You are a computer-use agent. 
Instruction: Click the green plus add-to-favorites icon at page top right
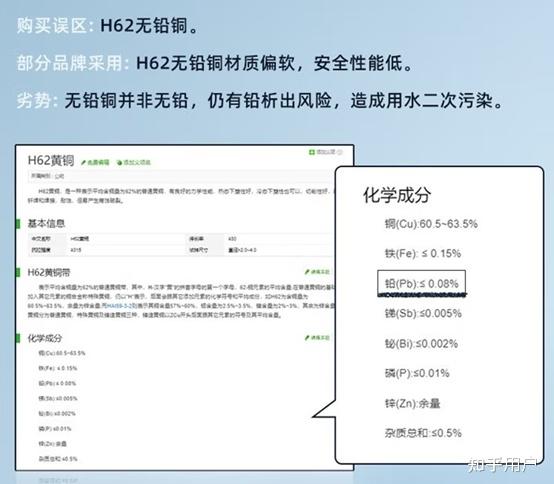(312, 152)
